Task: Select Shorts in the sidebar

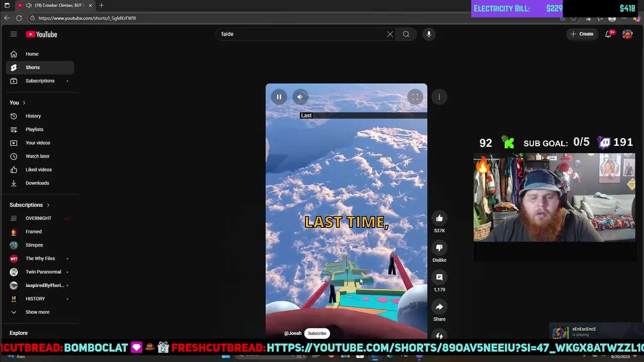Action: click(40, 67)
